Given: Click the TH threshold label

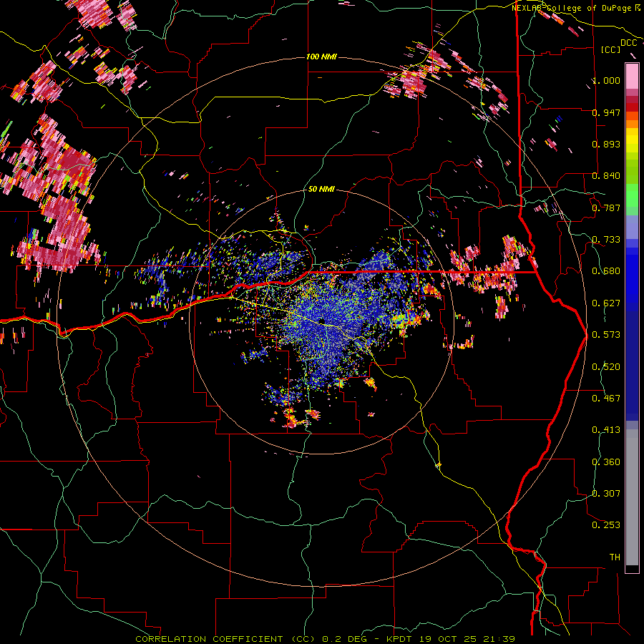Looking at the screenshot, I should click(x=615, y=557).
